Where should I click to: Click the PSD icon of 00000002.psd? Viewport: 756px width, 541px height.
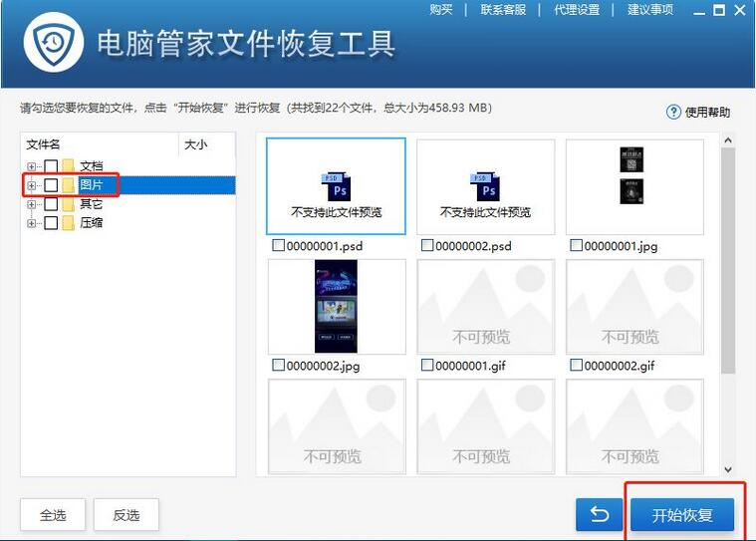(485, 185)
